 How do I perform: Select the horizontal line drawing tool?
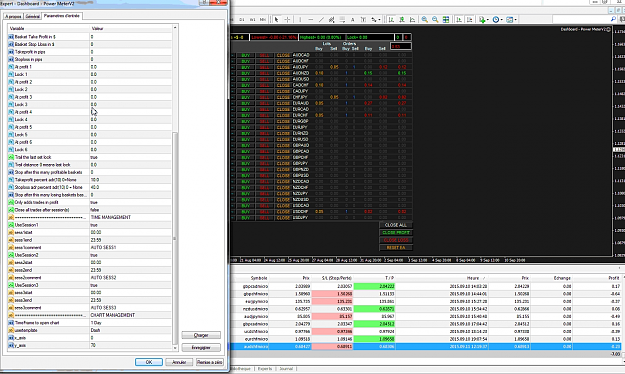[x=311, y=20]
